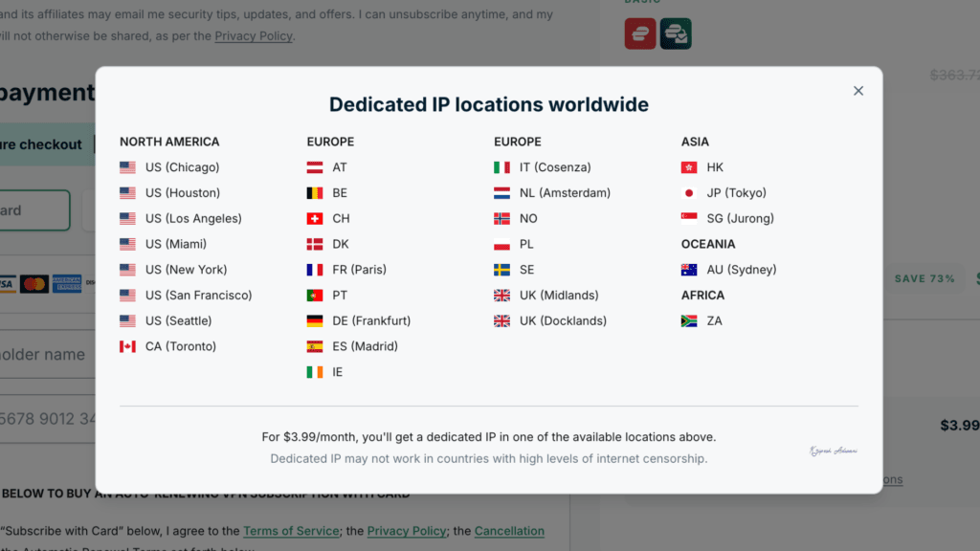Click the South Africa flag icon

[x=689, y=321]
